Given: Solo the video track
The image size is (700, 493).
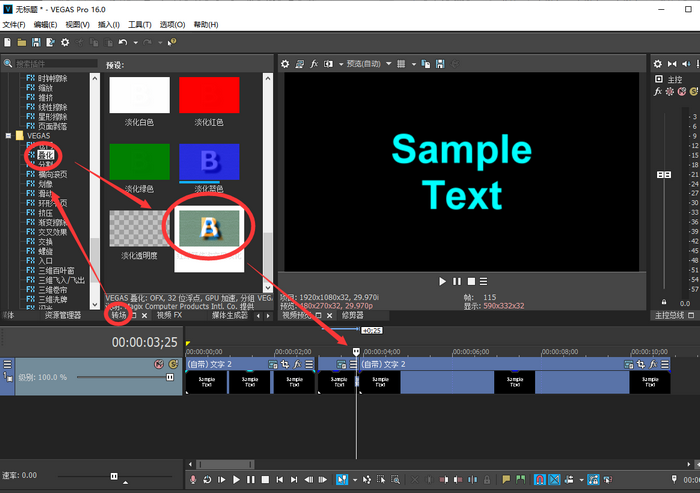Looking at the screenshot, I should click(x=171, y=364).
